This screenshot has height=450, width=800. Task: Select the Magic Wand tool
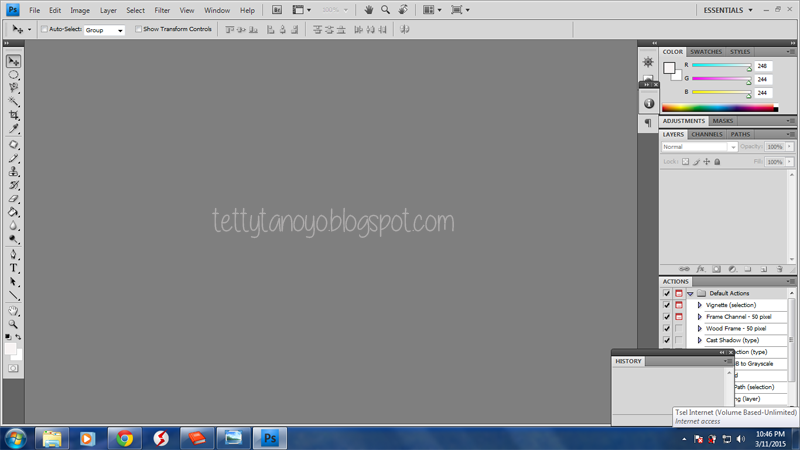click(14, 102)
